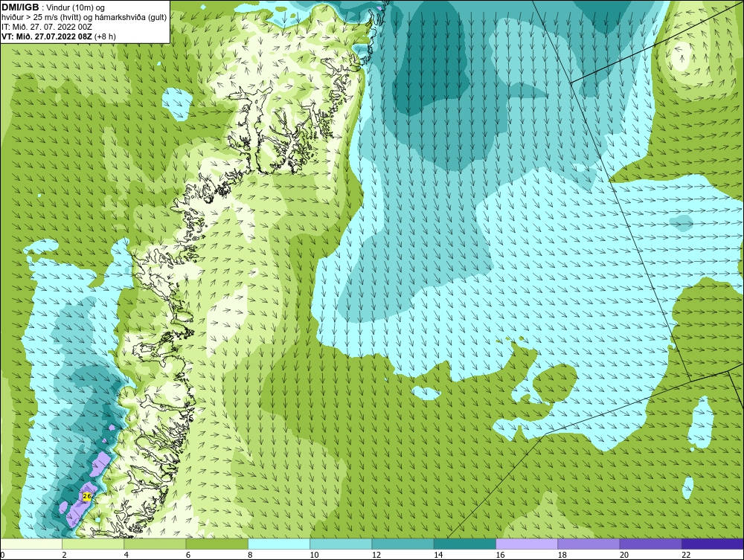Screen dimensions: 744x560
Task: Click the legend scale label 16
Action: pyautogui.click(x=500, y=556)
